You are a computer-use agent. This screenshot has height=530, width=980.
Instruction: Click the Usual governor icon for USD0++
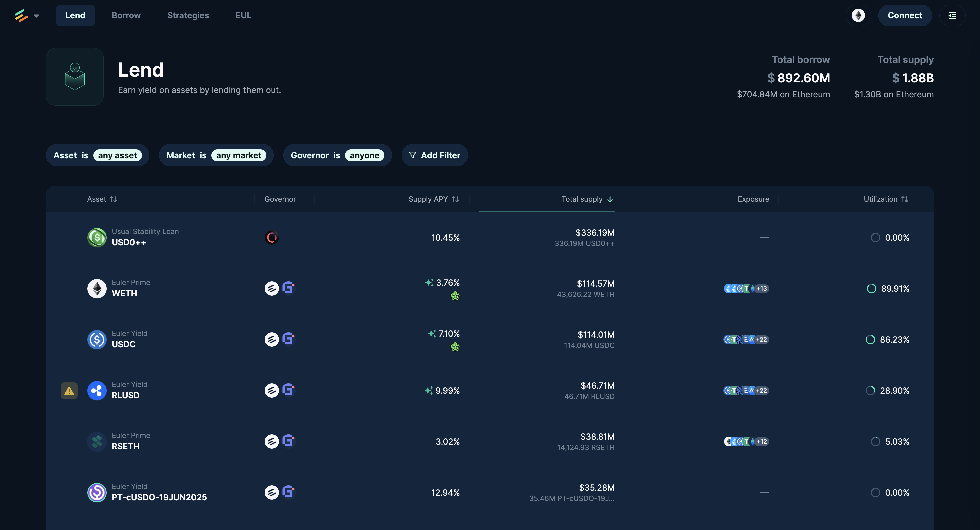pos(272,237)
